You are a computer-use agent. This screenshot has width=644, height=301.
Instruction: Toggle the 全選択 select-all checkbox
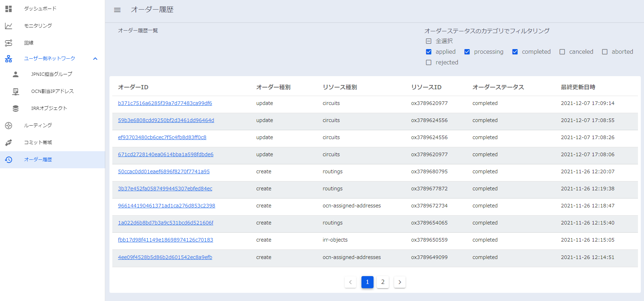coord(429,41)
